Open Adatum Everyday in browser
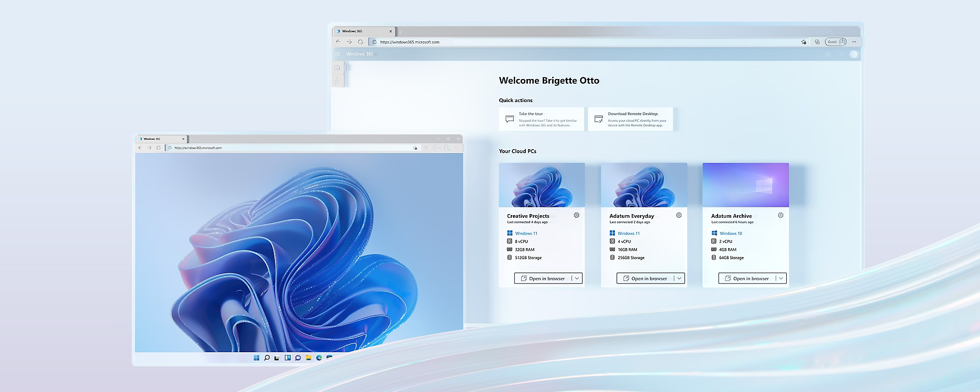 pyautogui.click(x=645, y=278)
